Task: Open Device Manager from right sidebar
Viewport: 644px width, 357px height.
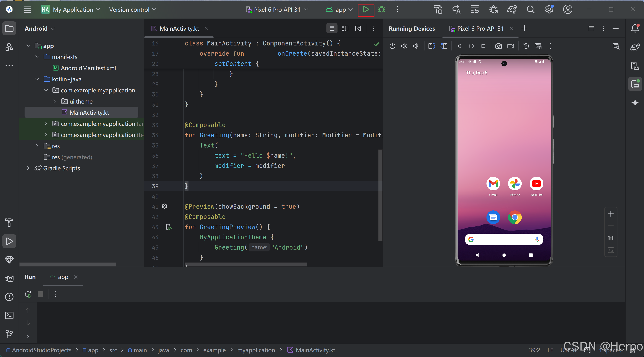Action: click(x=635, y=66)
